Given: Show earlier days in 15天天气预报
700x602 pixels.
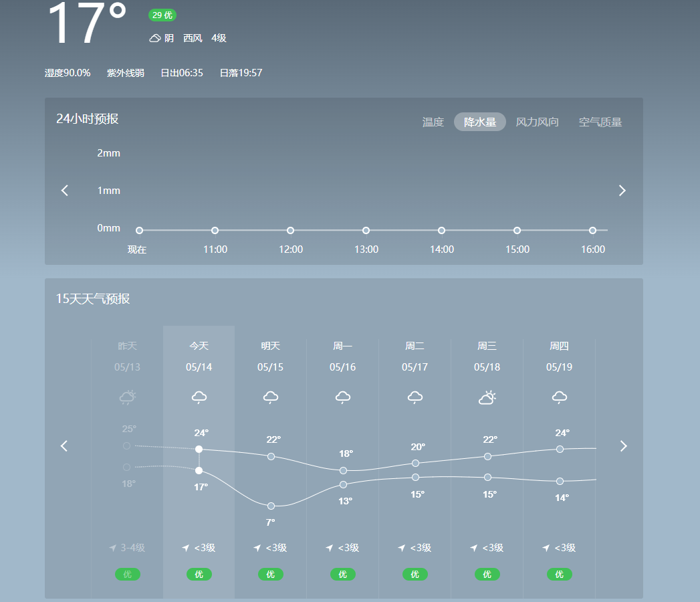Looking at the screenshot, I should pyautogui.click(x=64, y=445).
